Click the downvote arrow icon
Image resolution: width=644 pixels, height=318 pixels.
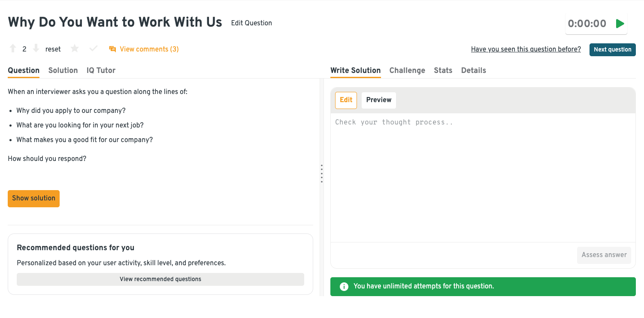pyautogui.click(x=36, y=49)
